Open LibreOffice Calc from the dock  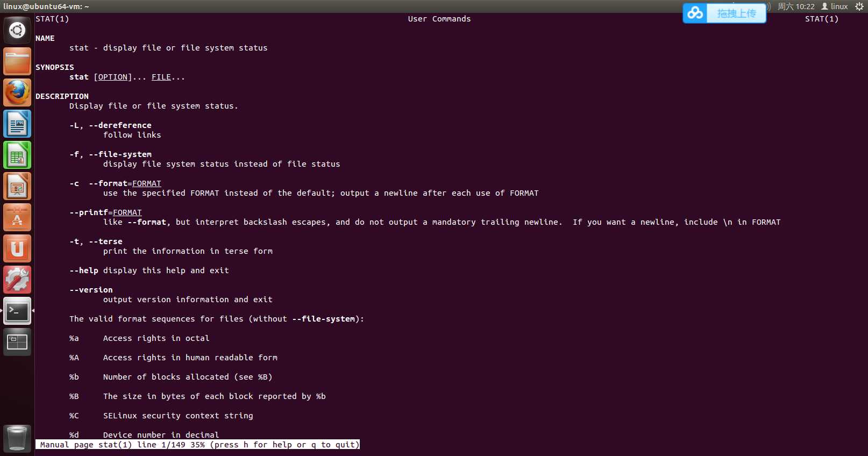[x=17, y=155]
